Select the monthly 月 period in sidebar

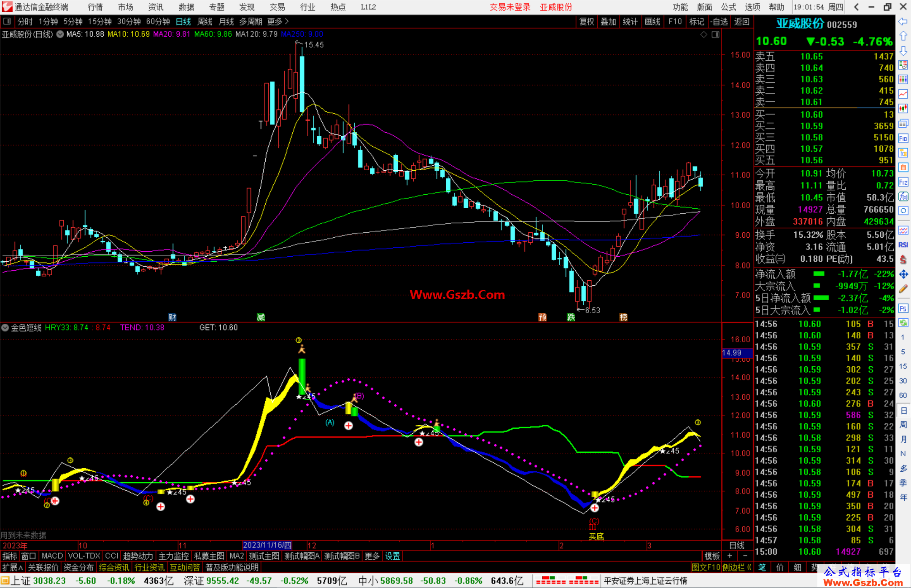(x=903, y=439)
